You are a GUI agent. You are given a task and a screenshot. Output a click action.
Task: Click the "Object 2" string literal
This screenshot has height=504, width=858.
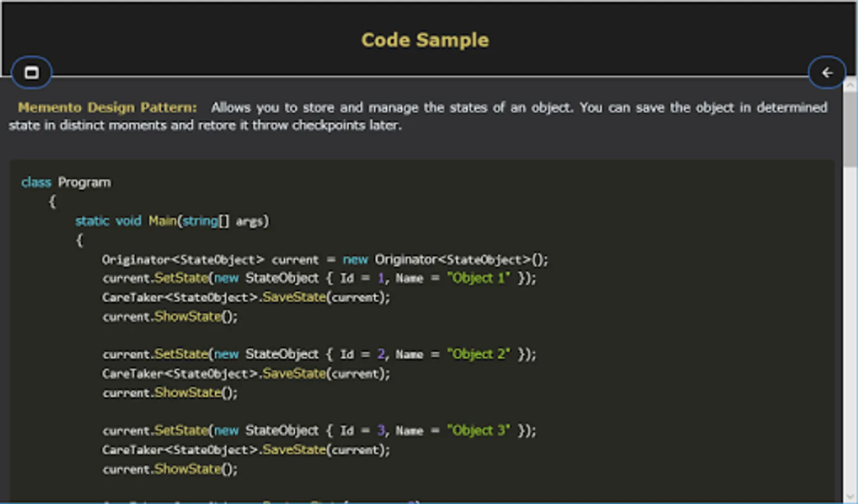(x=479, y=354)
